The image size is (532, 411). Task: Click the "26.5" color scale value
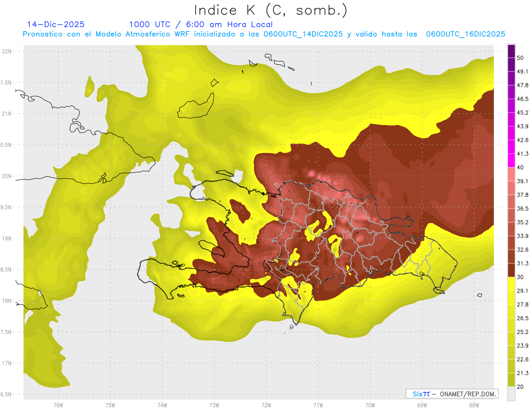pos(523,318)
